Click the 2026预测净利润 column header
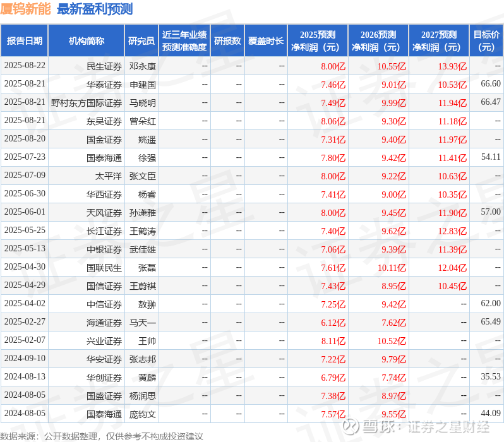The image size is (504, 442). tap(378, 41)
